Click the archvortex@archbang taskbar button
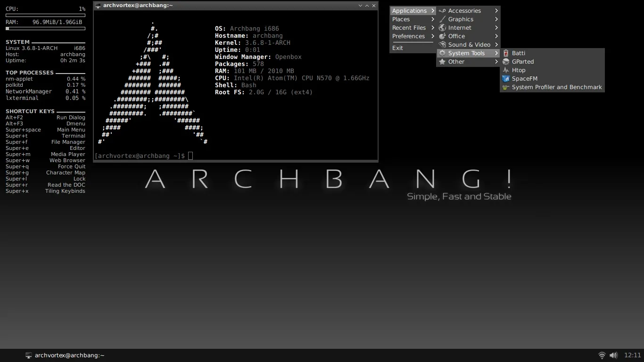 65,355
